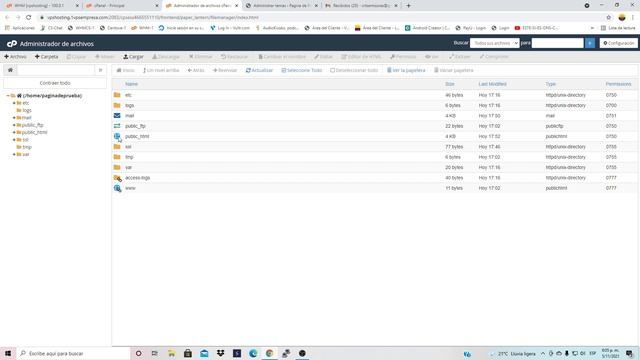The image size is (640, 360).
Task: Switch to the Recibidos mail browser tab
Action: (x=362, y=6)
